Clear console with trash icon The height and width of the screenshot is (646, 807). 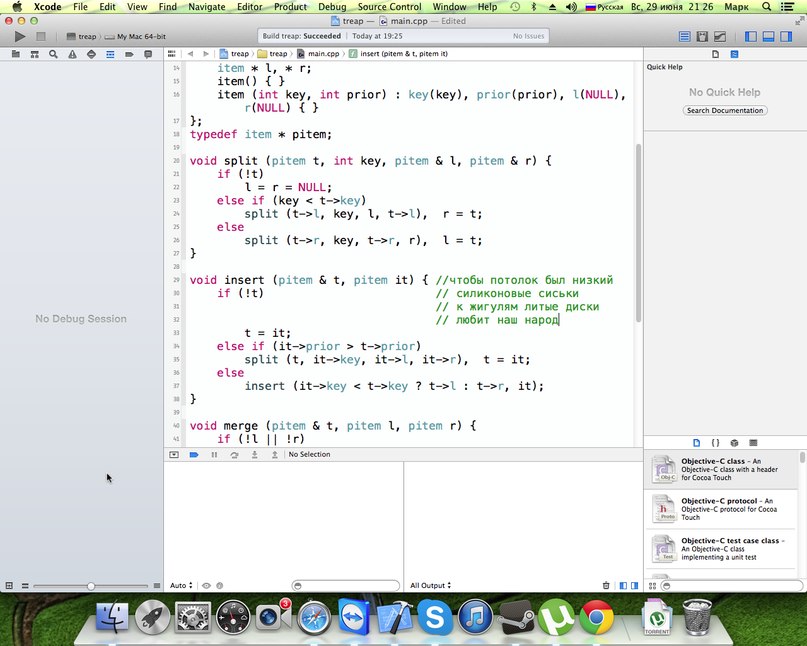606,585
